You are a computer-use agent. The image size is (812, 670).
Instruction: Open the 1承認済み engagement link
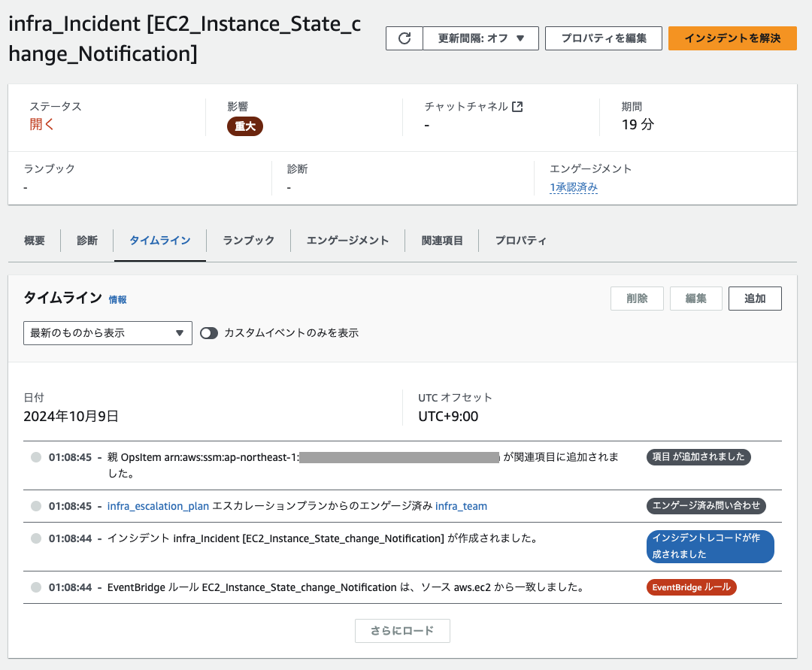574,187
